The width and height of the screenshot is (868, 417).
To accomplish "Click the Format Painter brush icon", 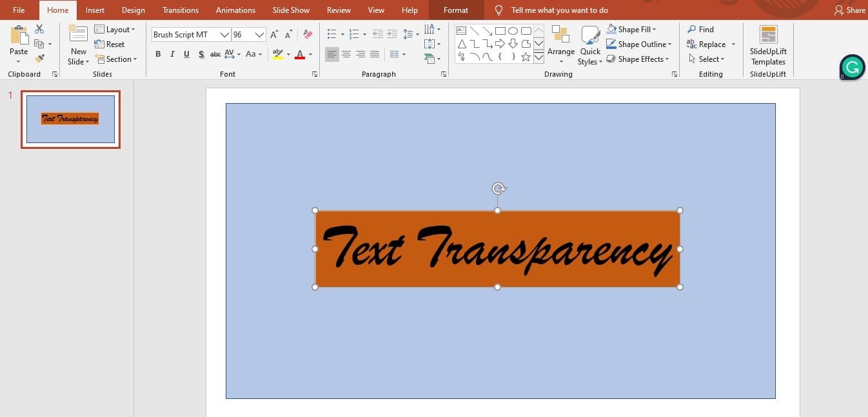I will pos(39,59).
